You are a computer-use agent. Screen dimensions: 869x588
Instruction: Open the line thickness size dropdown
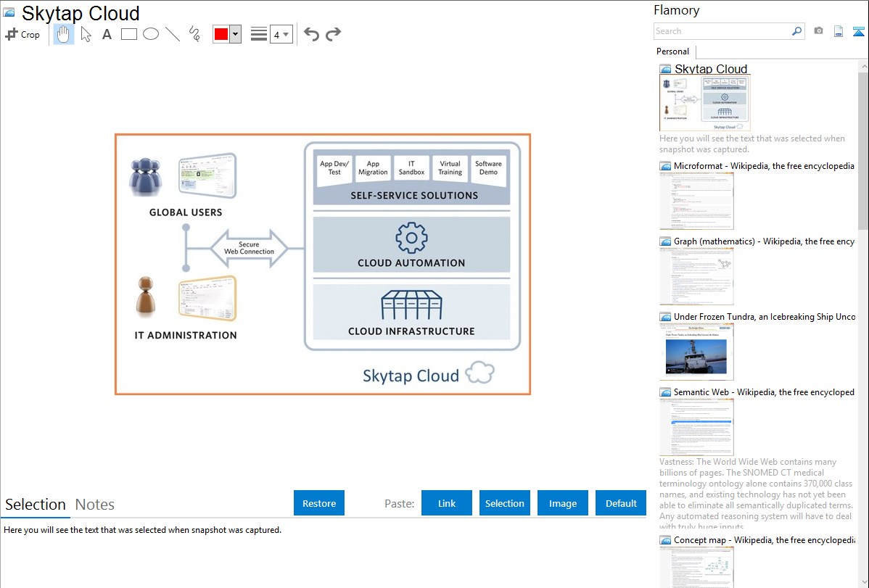point(283,33)
